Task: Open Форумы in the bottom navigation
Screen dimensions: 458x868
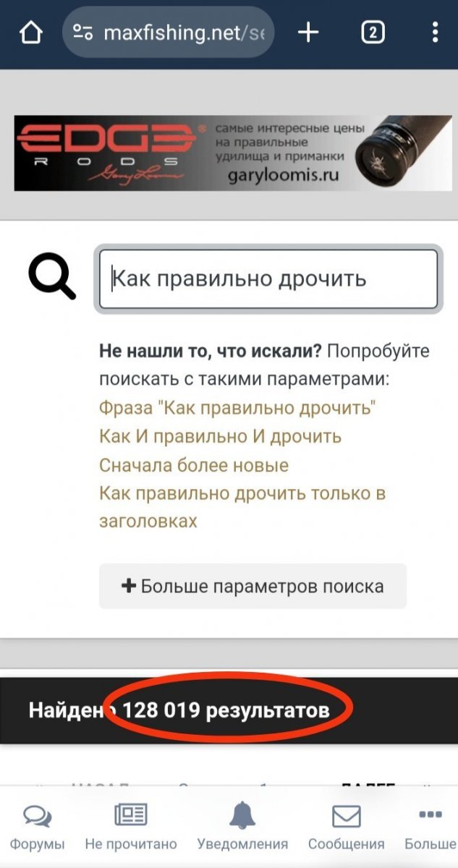Action: point(37,827)
